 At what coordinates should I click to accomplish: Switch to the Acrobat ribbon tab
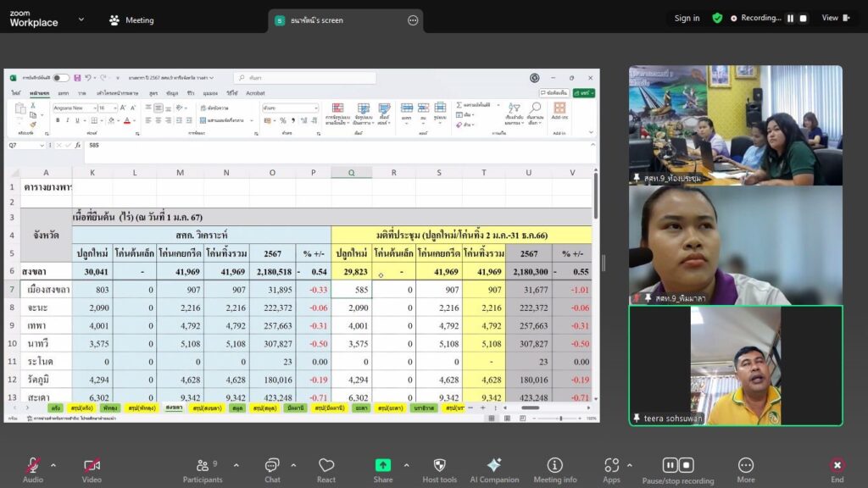(x=255, y=93)
